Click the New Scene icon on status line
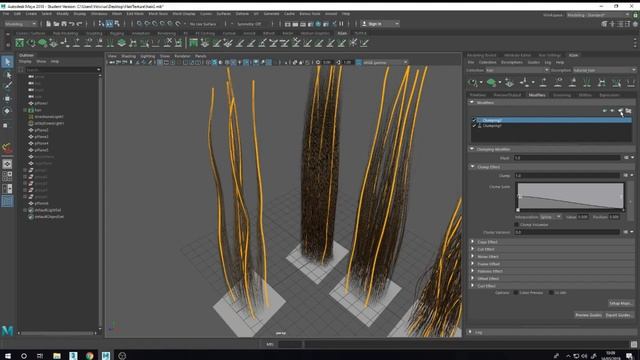Image resolution: width=640 pixels, height=360 pixels. [x=48, y=24]
